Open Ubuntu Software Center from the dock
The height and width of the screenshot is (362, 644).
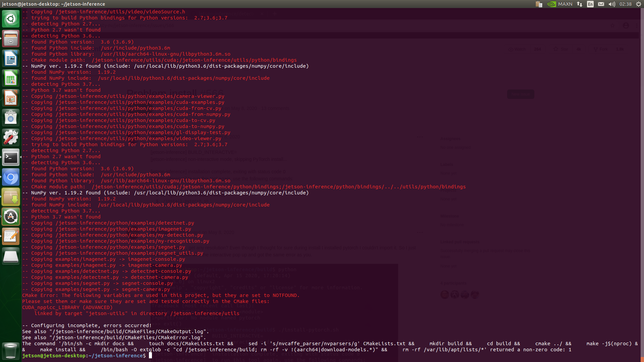pos(11,117)
